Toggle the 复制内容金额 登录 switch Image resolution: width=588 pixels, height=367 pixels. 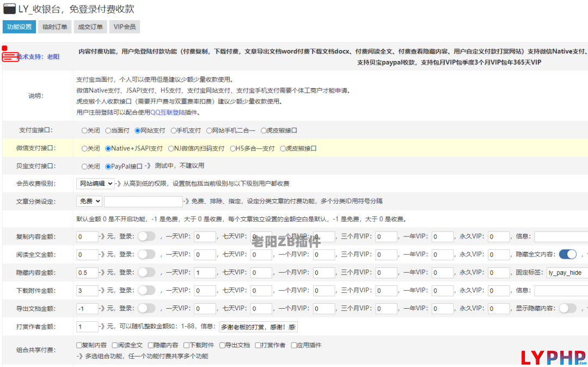(x=146, y=236)
